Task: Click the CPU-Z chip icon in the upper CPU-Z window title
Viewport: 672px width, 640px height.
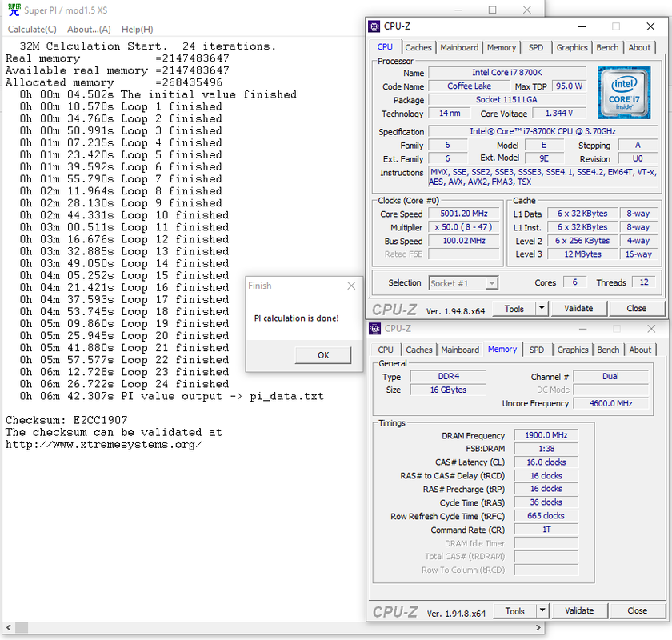Action: pyautogui.click(x=374, y=26)
